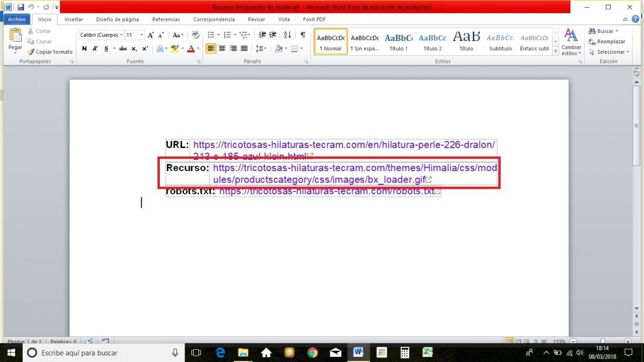Open the Calibri (Cuerpo) font name dropdown

click(x=121, y=35)
